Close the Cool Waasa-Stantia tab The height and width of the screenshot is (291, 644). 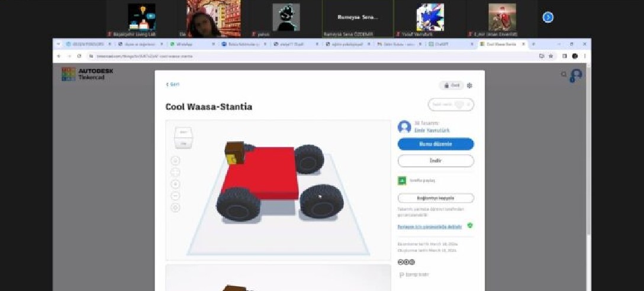(x=524, y=44)
